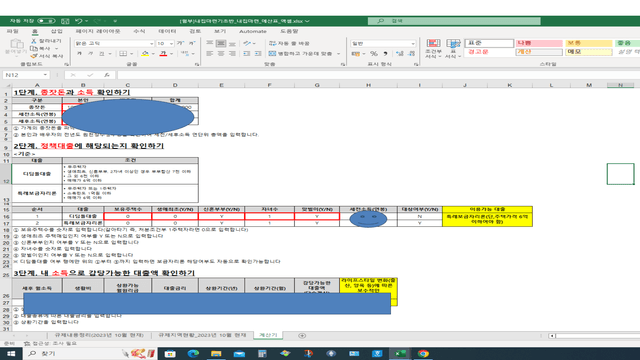Toggle the AutoSave switch in title bar
Viewport: 640px width, 360px height.
tap(46, 21)
